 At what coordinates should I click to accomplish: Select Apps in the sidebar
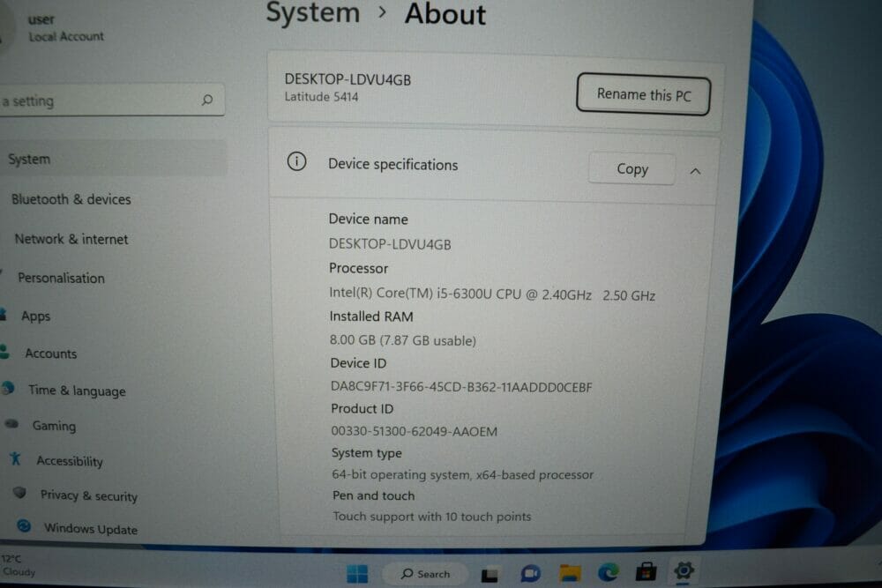(36, 316)
